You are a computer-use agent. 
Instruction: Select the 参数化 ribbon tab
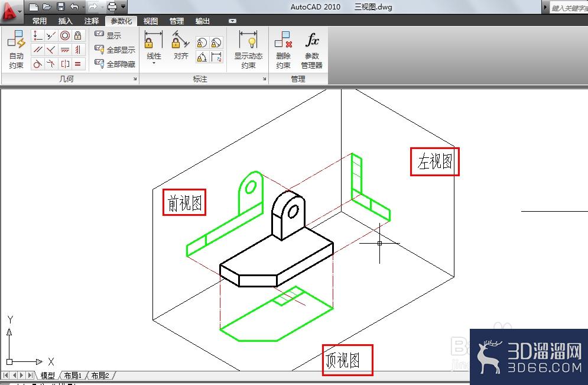(x=121, y=21)
